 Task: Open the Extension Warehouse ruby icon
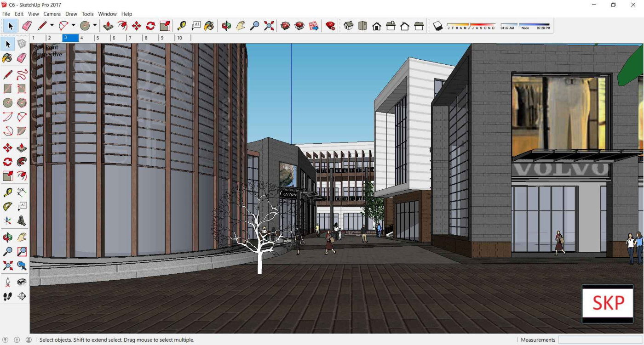(x=330, y=26)
